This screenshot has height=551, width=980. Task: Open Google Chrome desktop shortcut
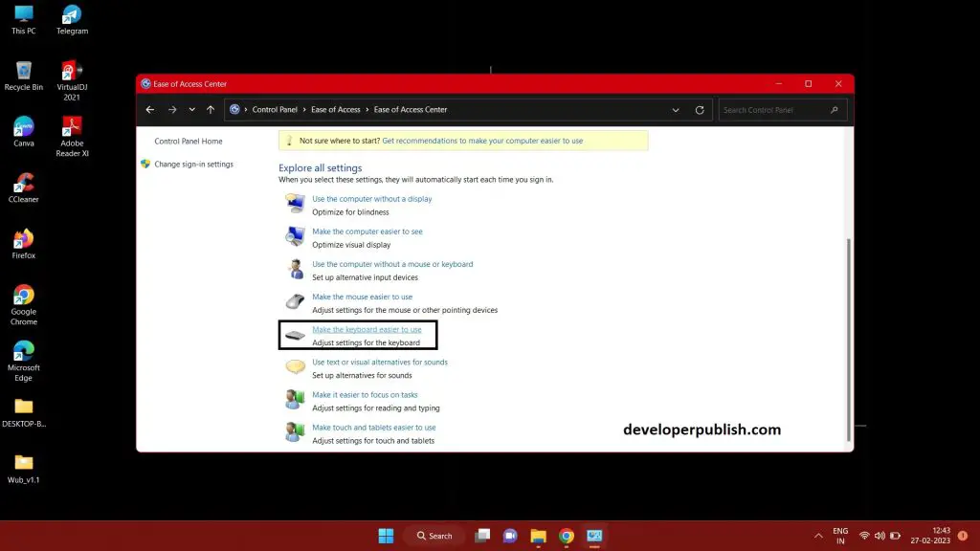click(x=23, y=305)
